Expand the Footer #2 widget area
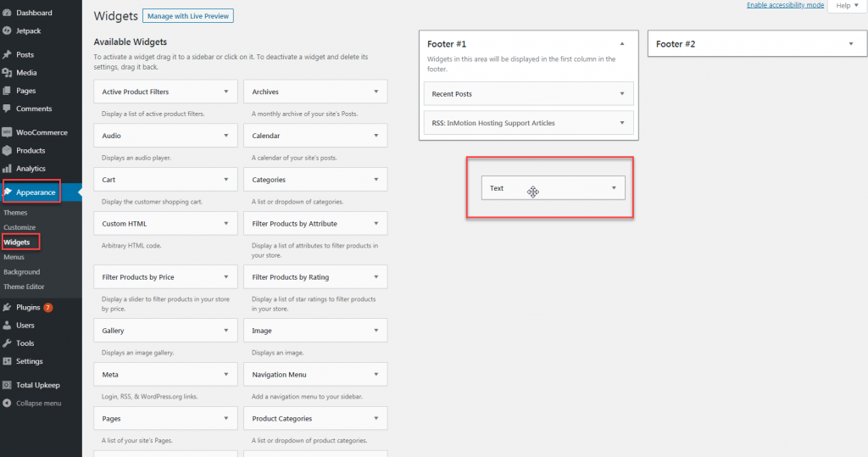 850,43
